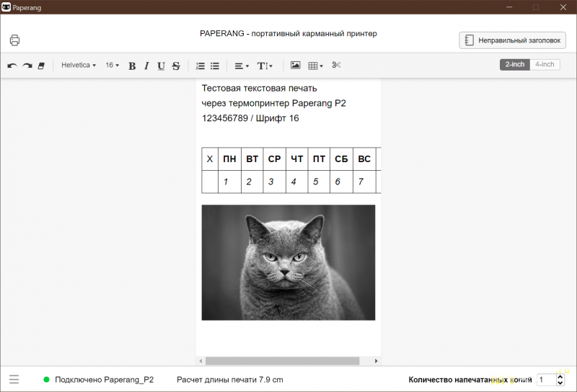Insert a numbered list
The width and height of the screenshot is (577, 392).
pos(201,66)
